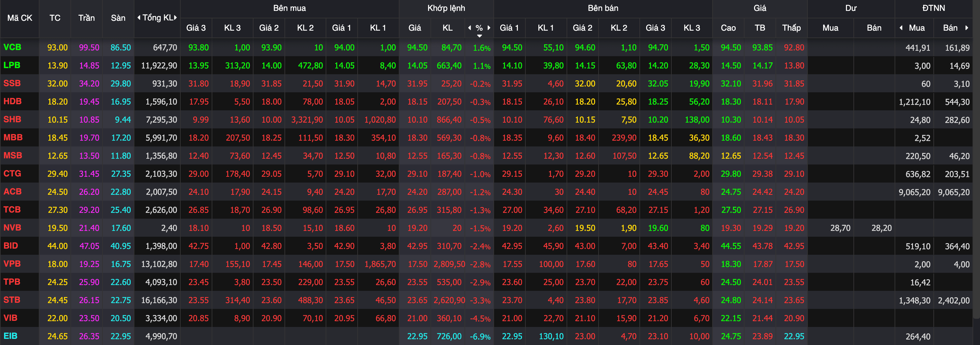This screenshot has height=345, width=980.
Task: Open the MBB stock symbol
Action: (13, 137)
